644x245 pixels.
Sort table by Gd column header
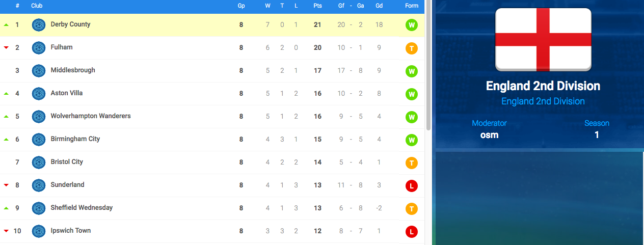coord(379,6)
